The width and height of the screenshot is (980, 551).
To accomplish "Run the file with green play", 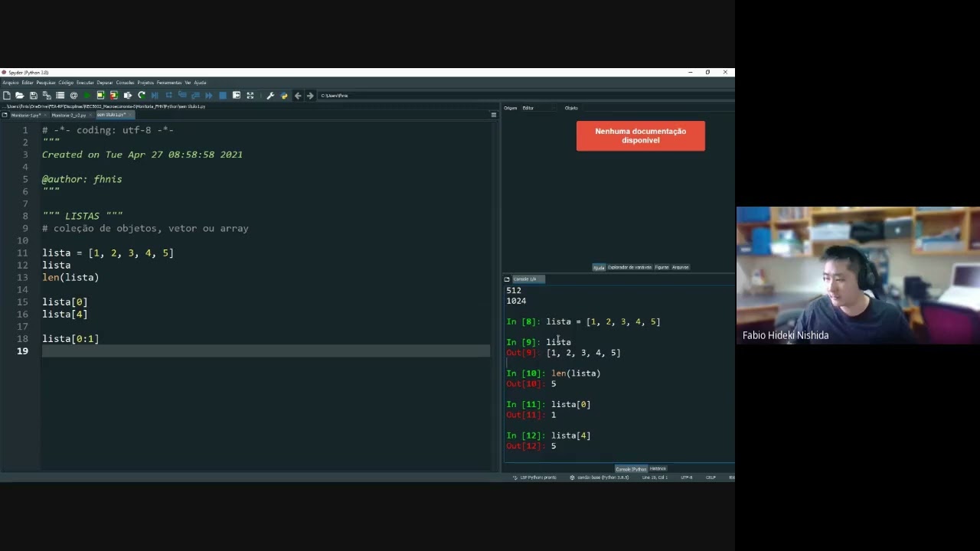I will click(x=87, y=96).
